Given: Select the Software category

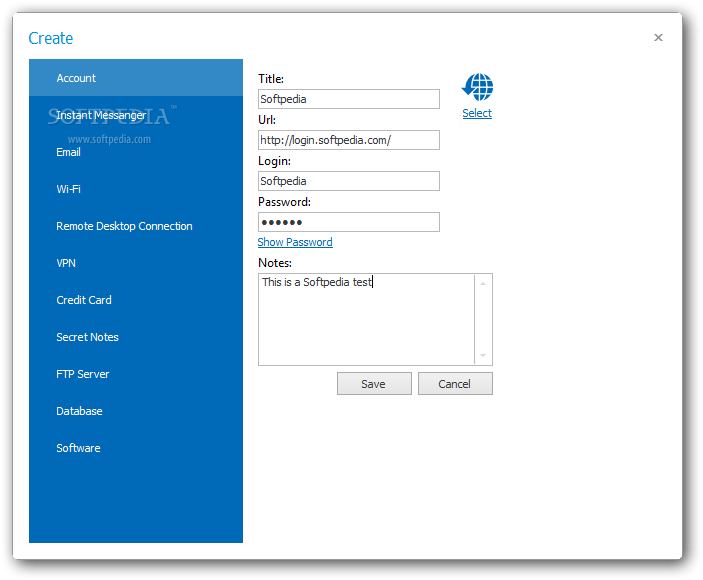Looking at the screenshot, I should [136, 448].
